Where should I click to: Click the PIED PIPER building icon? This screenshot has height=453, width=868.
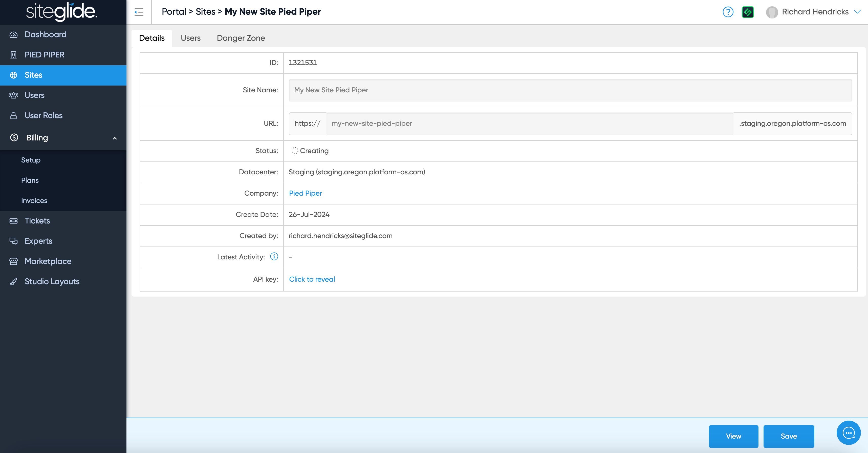[x=13, y=55]
